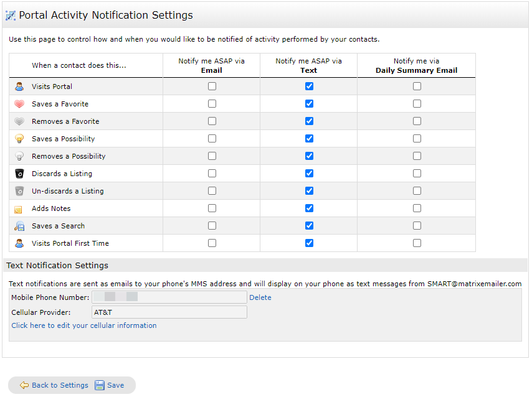Click the Saves a Search icon
This screenshot has height=397, width=532.
coord(19,226)
